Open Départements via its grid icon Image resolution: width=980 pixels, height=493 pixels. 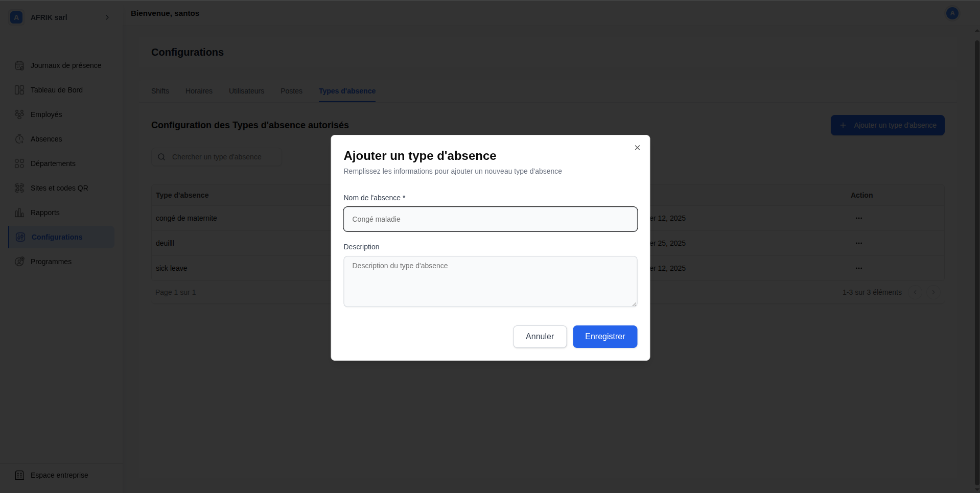[19, 163]
